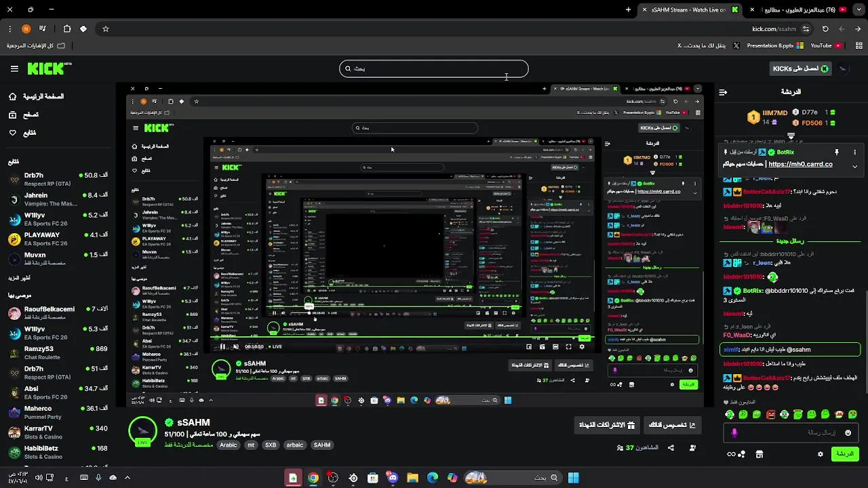Expand the chat leaderboard arrow
Screen dimensions: 868x488
click(791, 136)
